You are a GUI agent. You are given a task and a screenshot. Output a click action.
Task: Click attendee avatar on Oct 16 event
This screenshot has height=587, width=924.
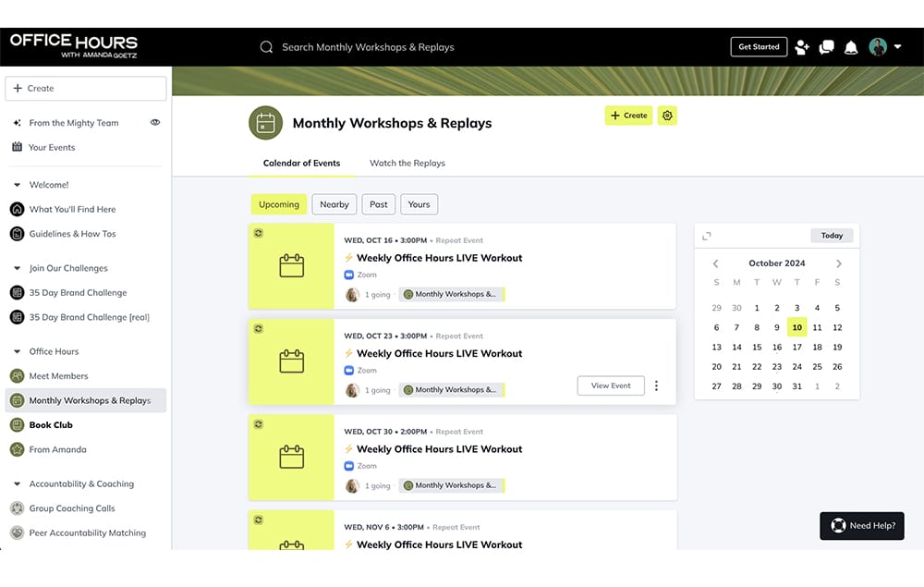[352, 295]
